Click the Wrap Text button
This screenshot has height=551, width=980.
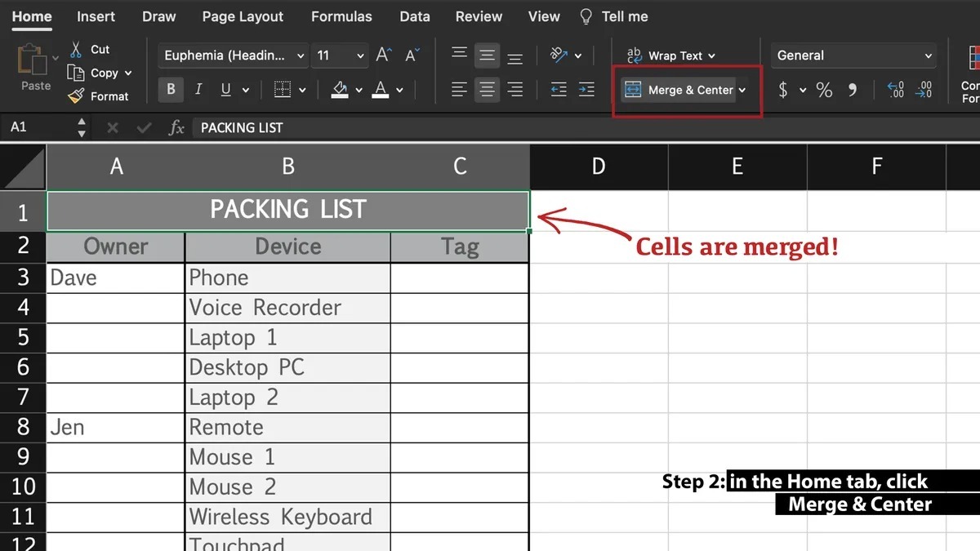[670, 56]
